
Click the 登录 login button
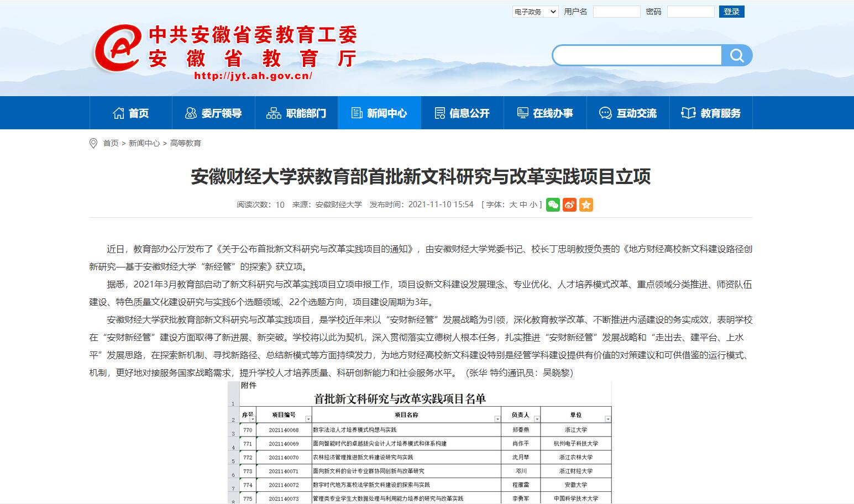pos(731,12)
